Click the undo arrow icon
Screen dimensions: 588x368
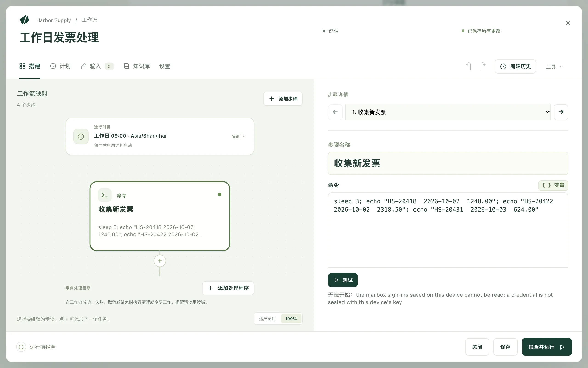tap(469, 66)
